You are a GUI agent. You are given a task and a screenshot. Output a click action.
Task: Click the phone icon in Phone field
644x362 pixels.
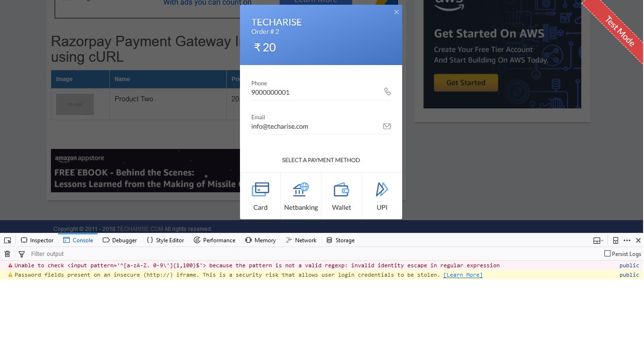click(x=387, y=91)
